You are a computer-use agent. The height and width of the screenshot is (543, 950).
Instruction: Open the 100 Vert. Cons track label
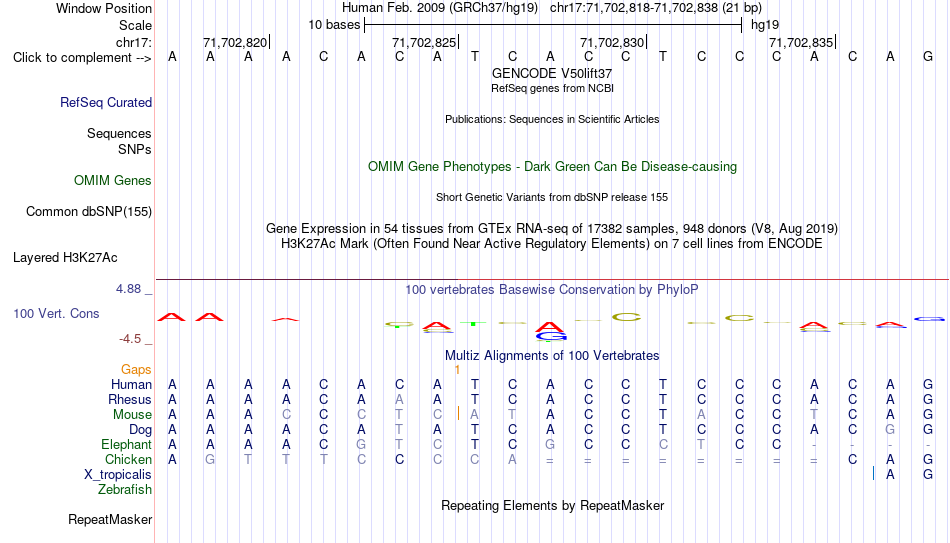[56, 313]
